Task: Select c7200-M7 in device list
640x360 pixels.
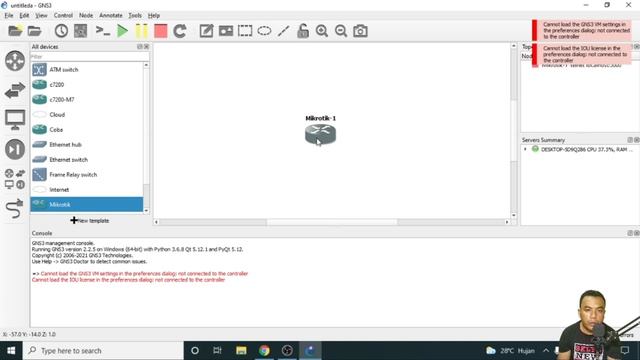Action: 87,100
